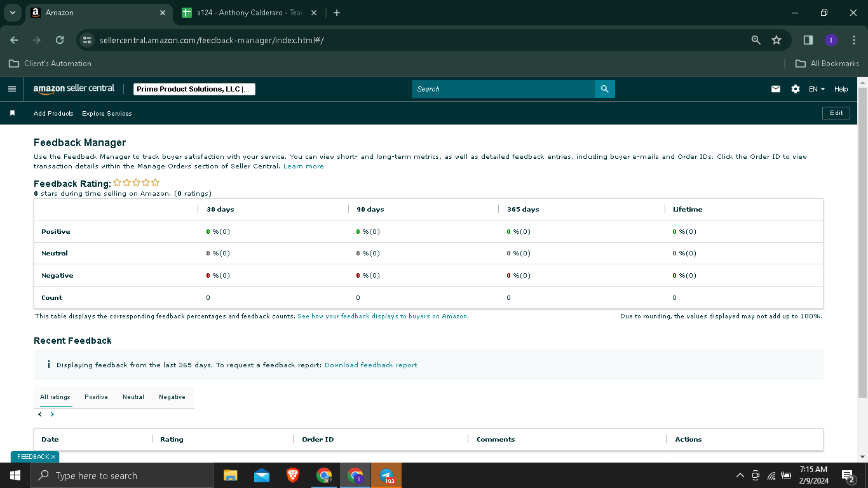The image size is (868, 488).
Task: Open the All Bookmarks folder
Action: click(x=827, y=64)
